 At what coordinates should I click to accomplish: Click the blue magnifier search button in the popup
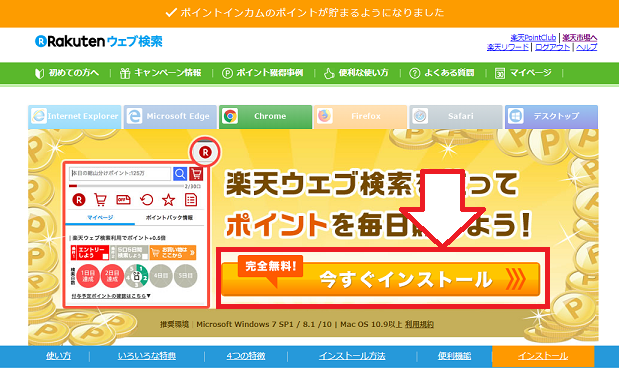pos(180,174)
